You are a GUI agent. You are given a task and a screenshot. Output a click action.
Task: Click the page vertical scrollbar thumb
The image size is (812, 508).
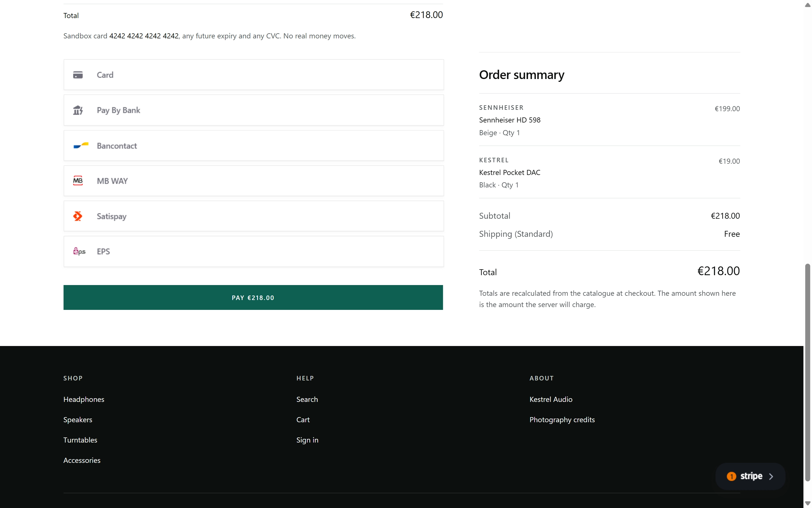coord(808,373)
